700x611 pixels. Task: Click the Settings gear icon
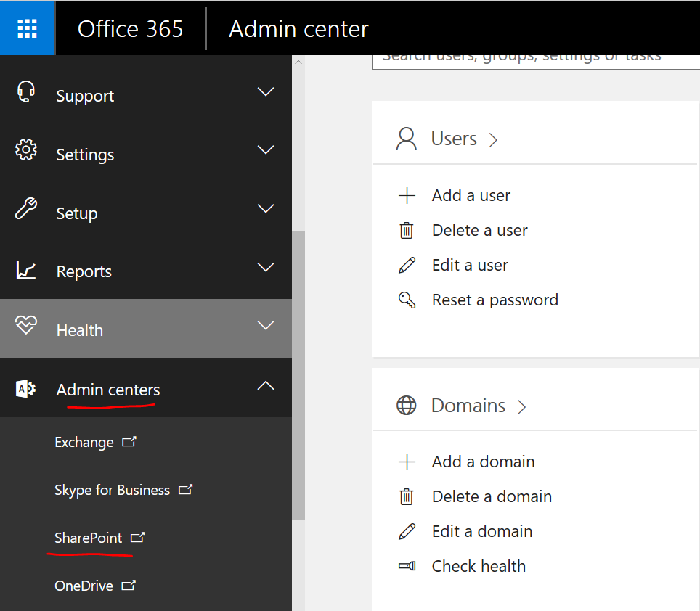(26, 150)
